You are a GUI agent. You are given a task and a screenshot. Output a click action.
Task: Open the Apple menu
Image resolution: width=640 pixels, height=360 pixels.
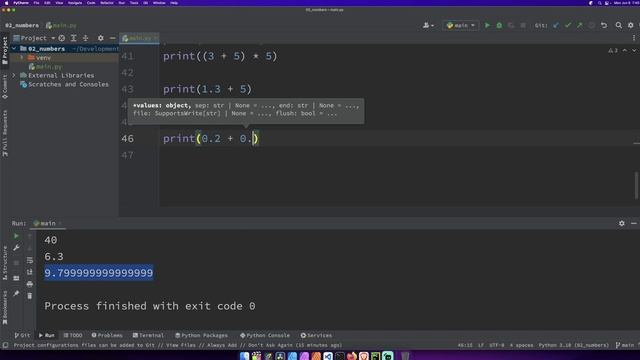pyautogui.click(x=6, y=3)
